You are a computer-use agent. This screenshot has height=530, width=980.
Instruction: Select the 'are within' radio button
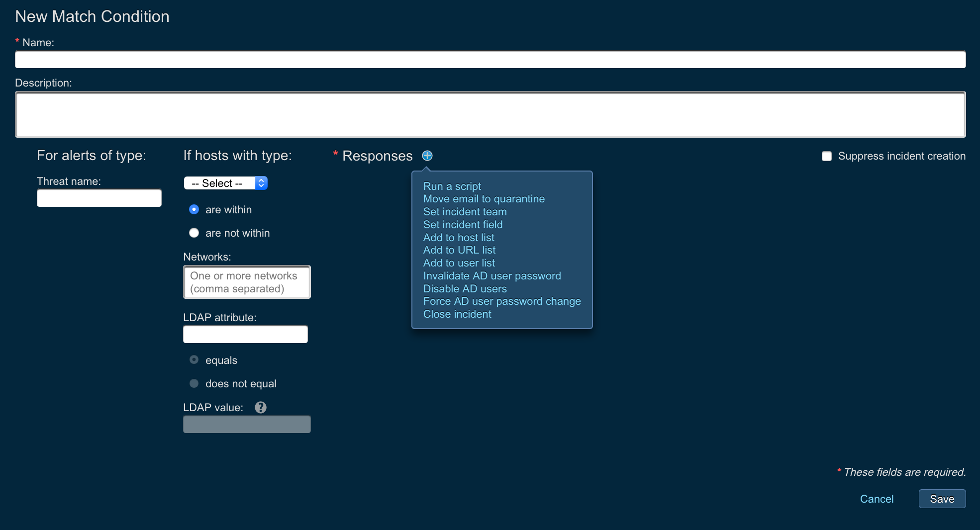pos(194,210)
